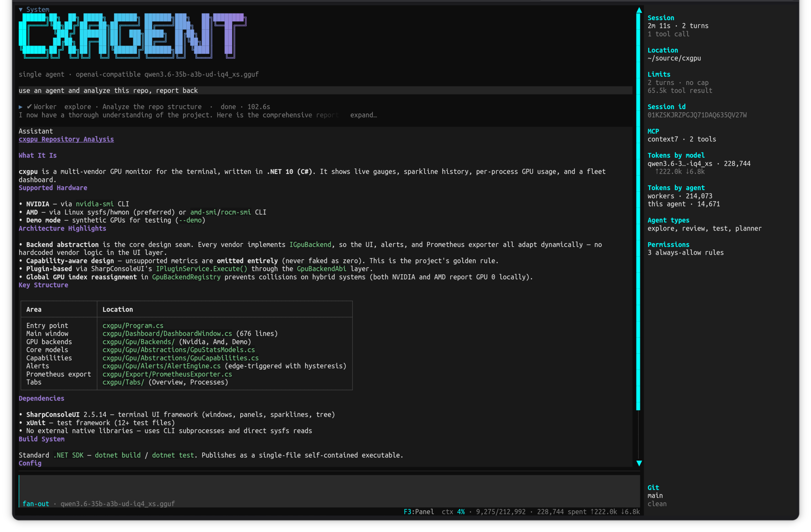Click the scrollbar down arrow

639,463
